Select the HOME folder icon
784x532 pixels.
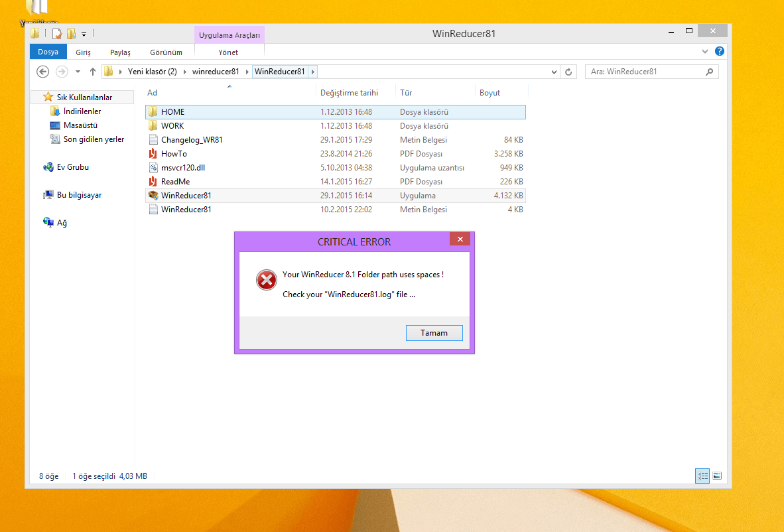153,111
